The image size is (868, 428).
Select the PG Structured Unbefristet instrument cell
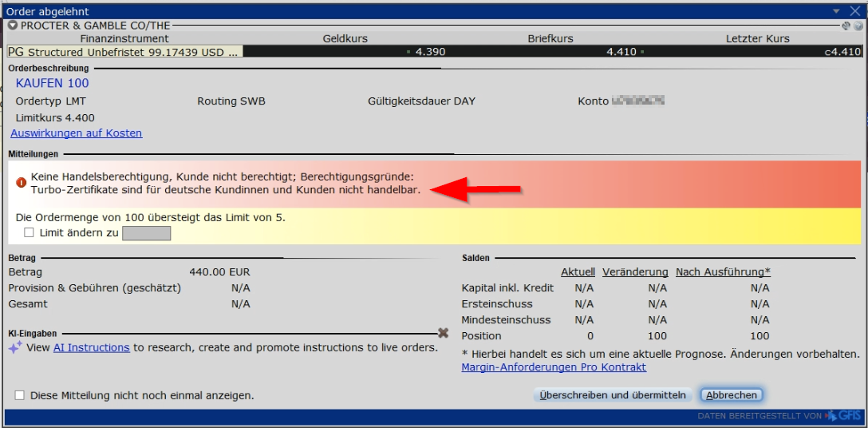[x=124, y=52]
